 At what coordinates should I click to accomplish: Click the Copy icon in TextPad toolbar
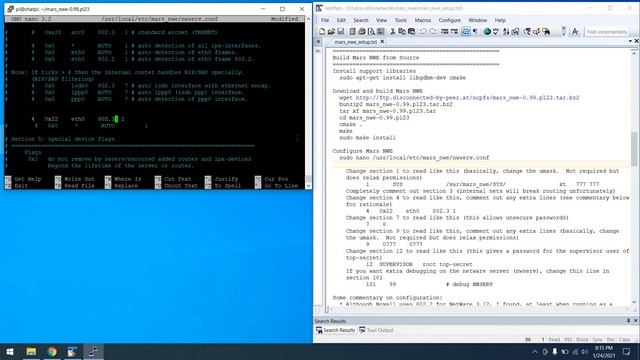point(402,31)
